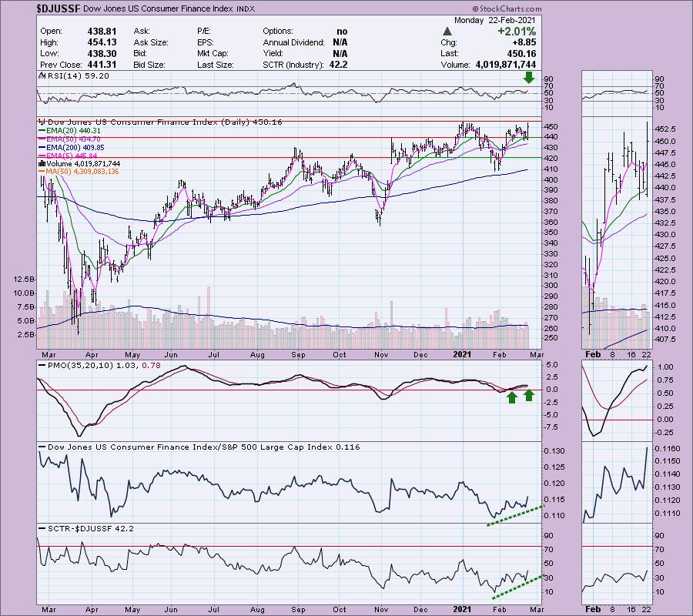Click the Volume 4,019,871,744 chart legend entry
The width and height of the screenshot is (693, 616).
tap(83, 163)
